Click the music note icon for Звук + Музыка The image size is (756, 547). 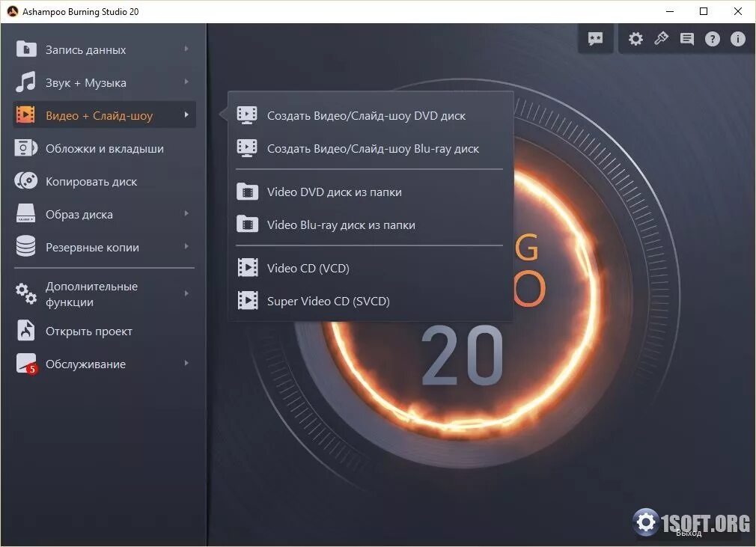tap(25, 82)
